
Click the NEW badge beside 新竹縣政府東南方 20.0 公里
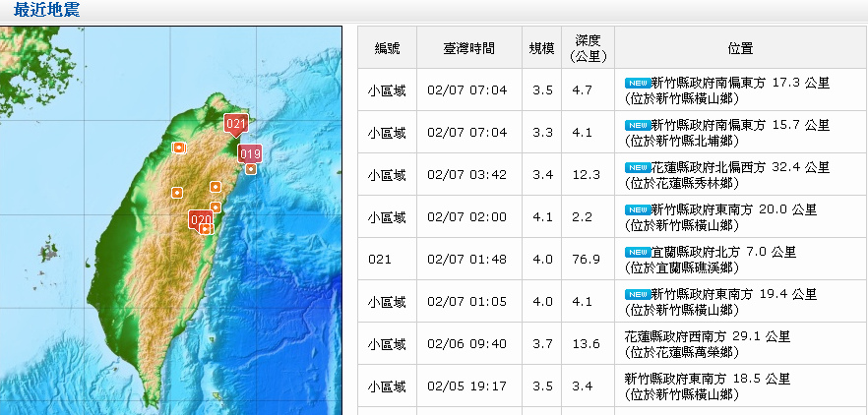[x=637, y=209]
